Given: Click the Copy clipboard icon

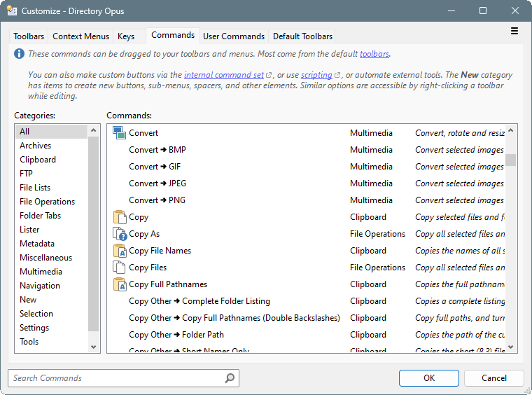Looking at the screenshot, I should coord(120,217).
